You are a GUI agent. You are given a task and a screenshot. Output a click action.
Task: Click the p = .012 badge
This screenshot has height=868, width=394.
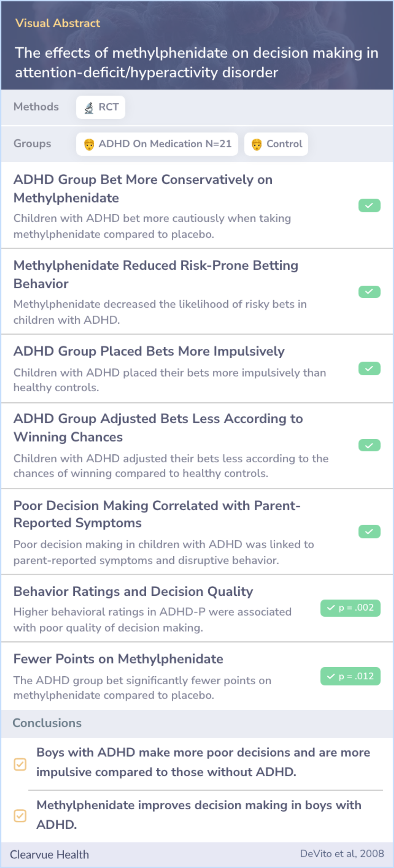[x=350, y=676]
